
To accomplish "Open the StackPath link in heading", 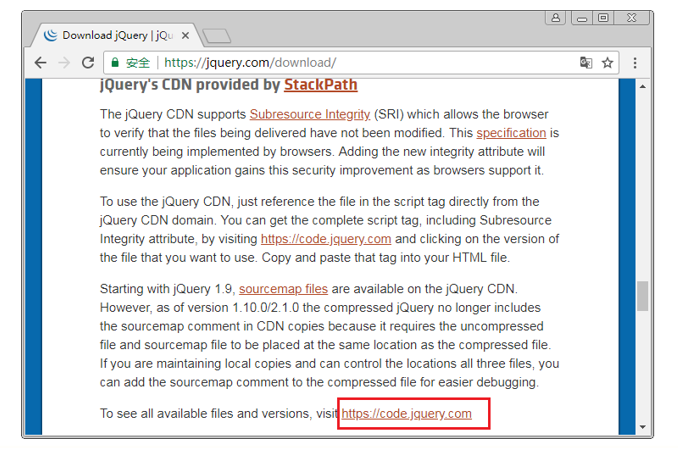I will pos(320,85).
